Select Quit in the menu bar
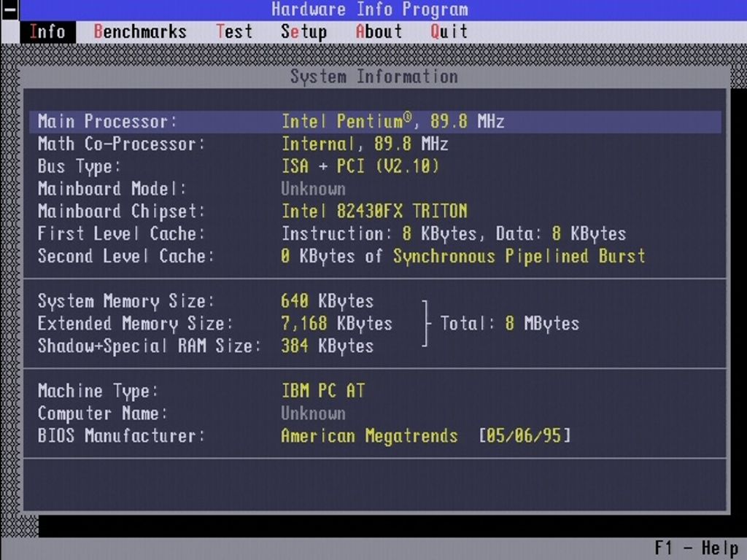 [449, 32]
